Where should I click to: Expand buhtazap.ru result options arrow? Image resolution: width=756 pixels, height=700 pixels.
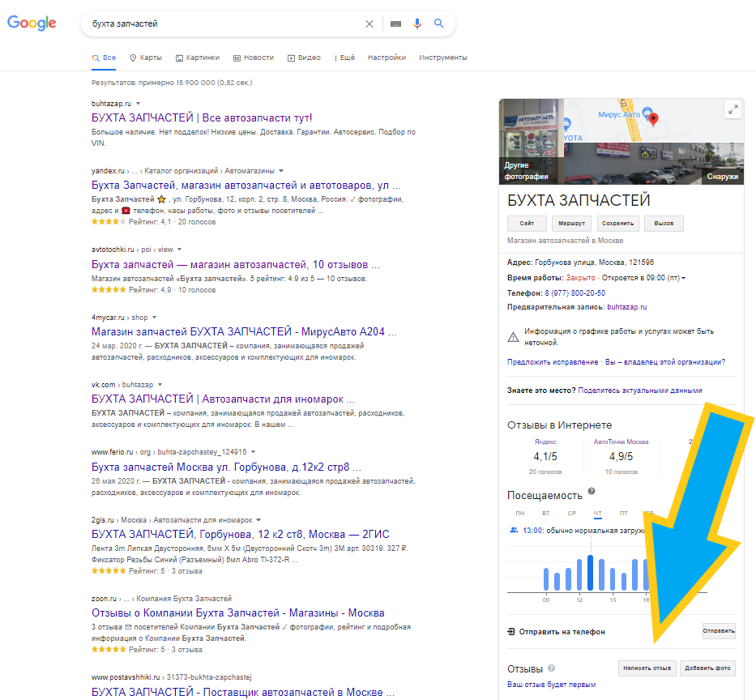point(139,104)
